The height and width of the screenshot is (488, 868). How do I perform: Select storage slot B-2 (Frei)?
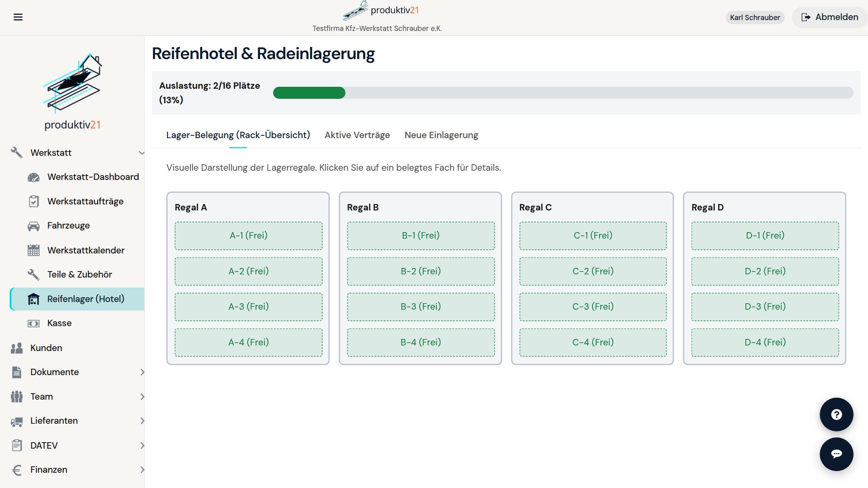pyautogui.click(x=421, y=272)
